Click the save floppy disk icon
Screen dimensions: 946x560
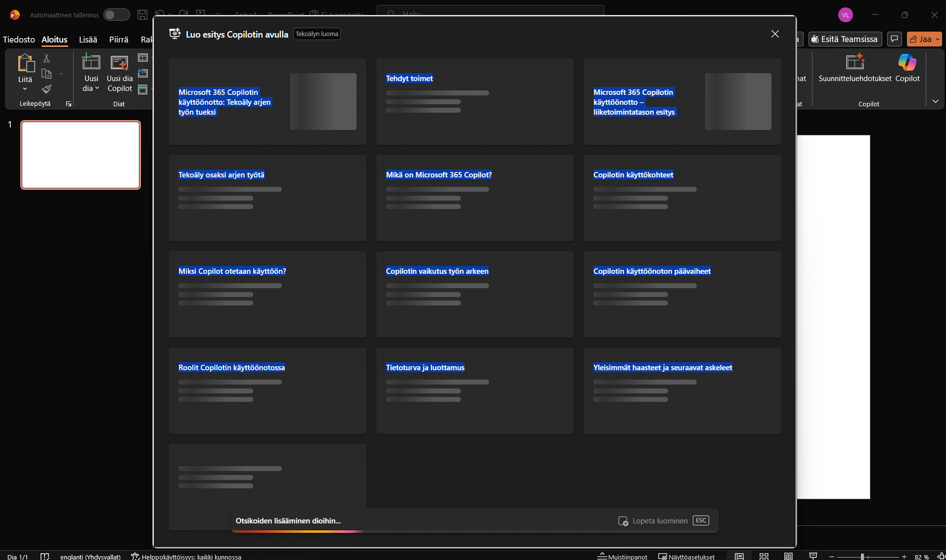coord(142,15)
